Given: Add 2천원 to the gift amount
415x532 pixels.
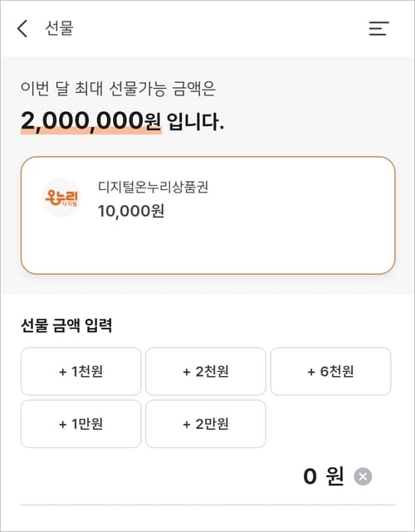Looking at the screenshot, I should tap(206, 371).
